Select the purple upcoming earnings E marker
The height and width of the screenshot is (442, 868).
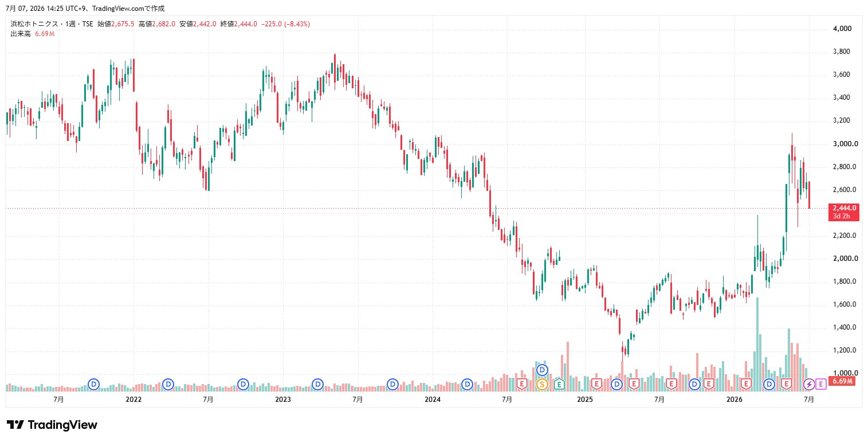coord(820,383)
